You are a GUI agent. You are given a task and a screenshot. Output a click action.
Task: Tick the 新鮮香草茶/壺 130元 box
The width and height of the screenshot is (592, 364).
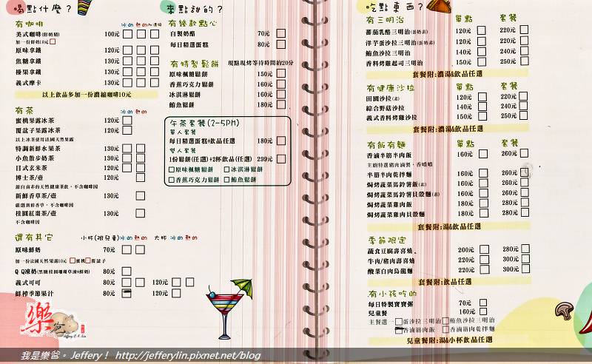pyautogui.click(x=141, y=195)
